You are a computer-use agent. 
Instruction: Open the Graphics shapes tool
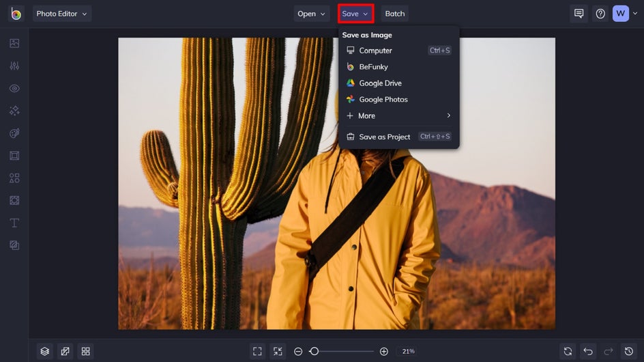pyautogui.click(x=14, y=178)
